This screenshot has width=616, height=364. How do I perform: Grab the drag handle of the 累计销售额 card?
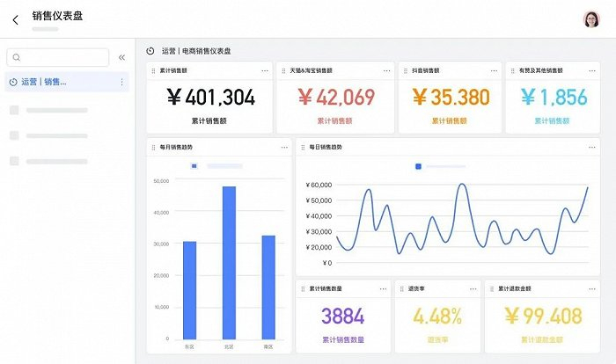click(x=153, y=70)
